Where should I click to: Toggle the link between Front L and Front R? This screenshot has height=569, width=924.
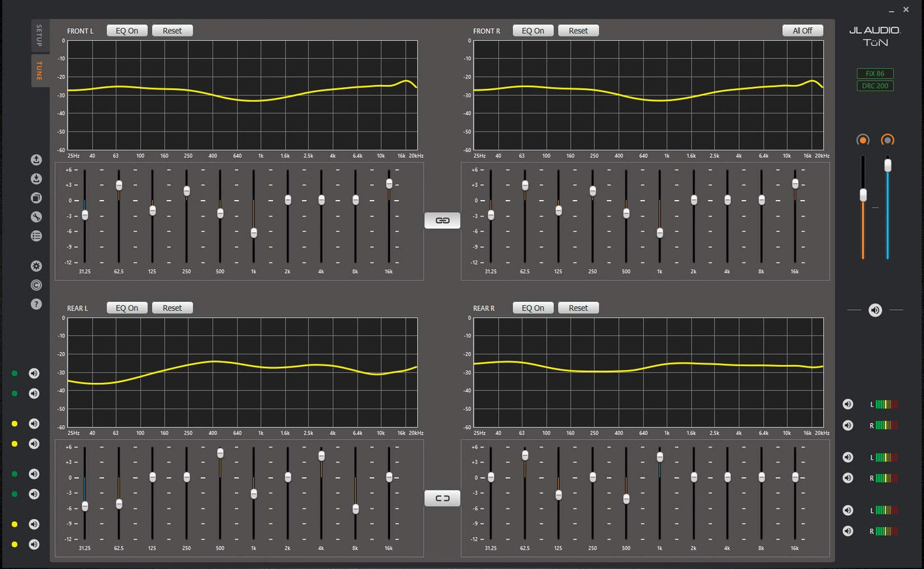pos(442,221)
